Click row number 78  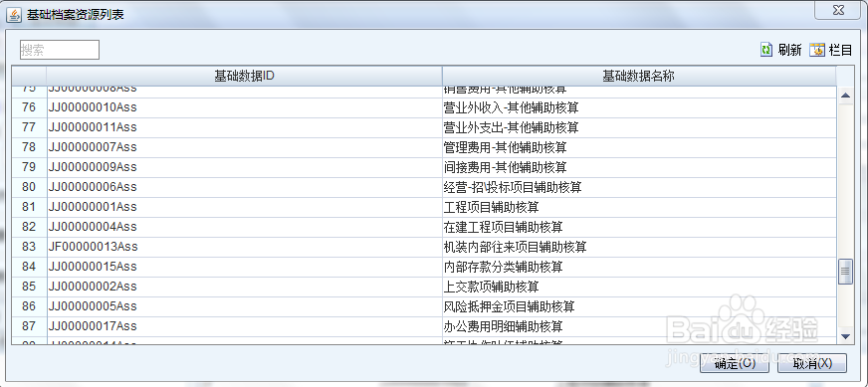pyautogui.click(x=29, y=147)
